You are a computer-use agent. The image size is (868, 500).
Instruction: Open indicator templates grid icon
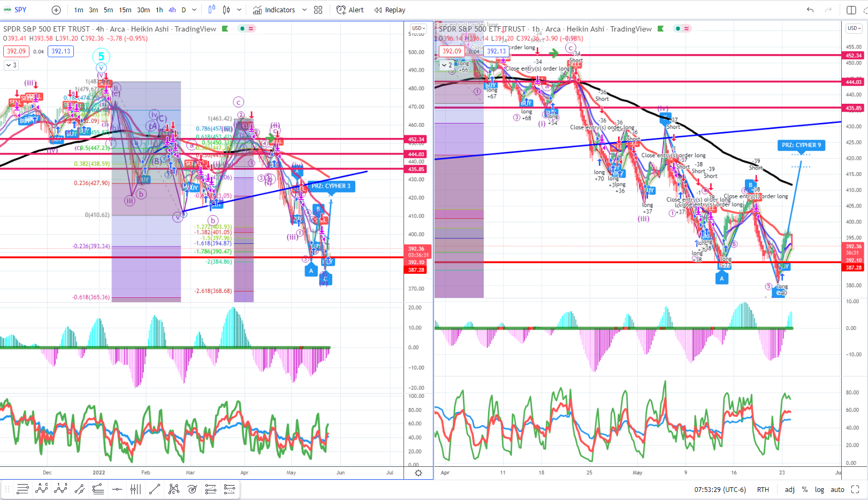click(x=318, y=10)
